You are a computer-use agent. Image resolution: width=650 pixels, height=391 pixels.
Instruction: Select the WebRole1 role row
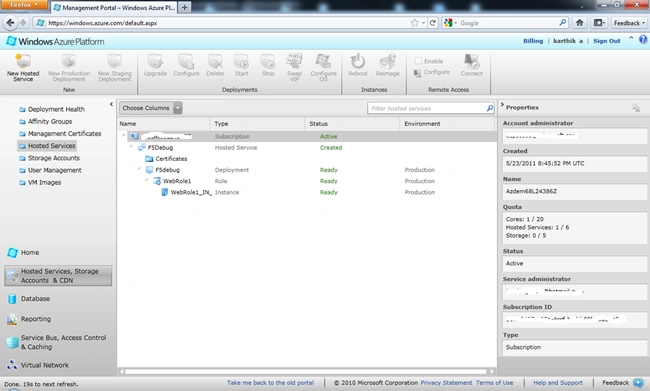(307, 181)
